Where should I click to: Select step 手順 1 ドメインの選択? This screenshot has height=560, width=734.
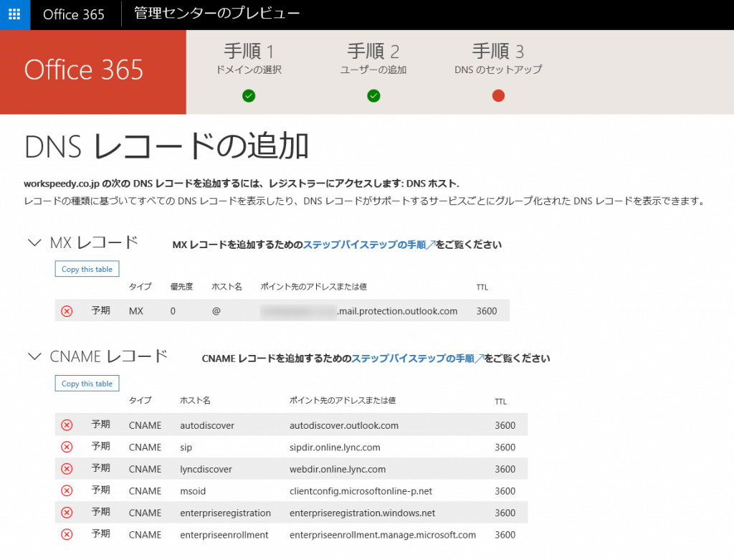tap(249, 59)
